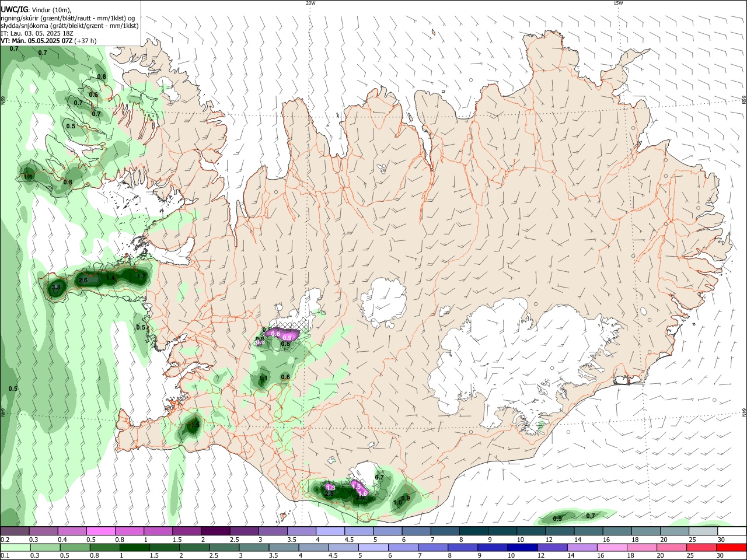This screenshot has height=560, width=747.
Task: Click the 20W longitude label
Action: pos(310,3)
